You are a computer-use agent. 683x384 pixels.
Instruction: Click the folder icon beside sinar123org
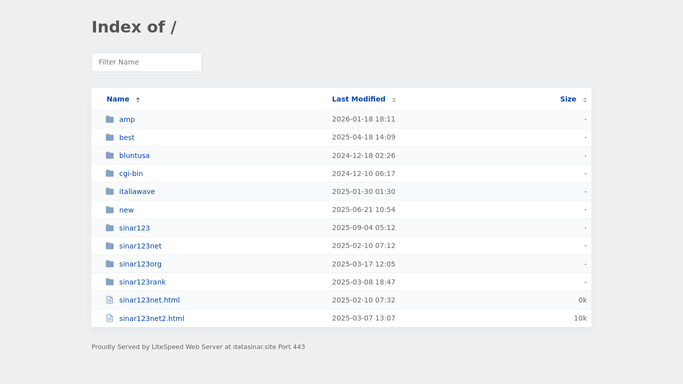click(110, 264)
